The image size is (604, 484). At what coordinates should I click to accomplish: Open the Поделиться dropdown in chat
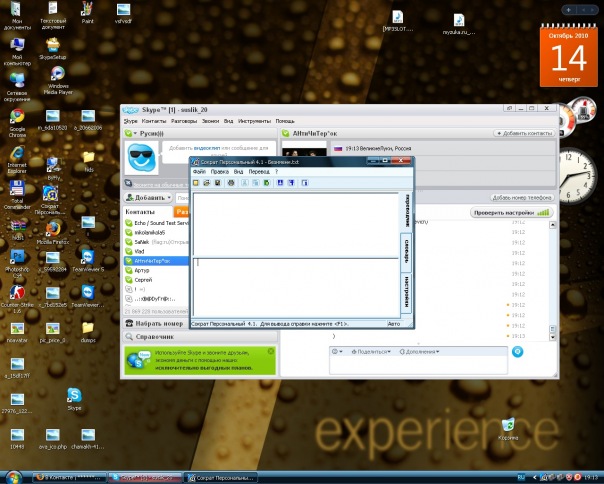[371, 352]
